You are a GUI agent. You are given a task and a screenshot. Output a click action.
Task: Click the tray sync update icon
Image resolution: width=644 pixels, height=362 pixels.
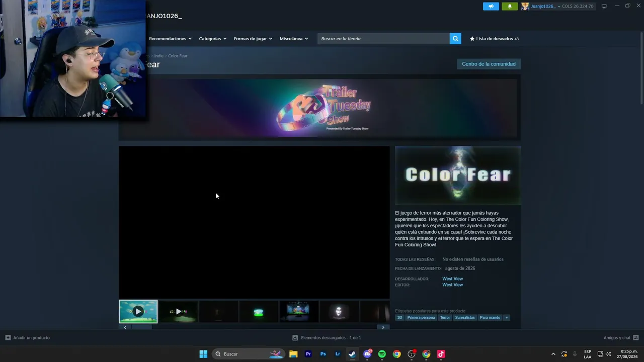(564, 354)
